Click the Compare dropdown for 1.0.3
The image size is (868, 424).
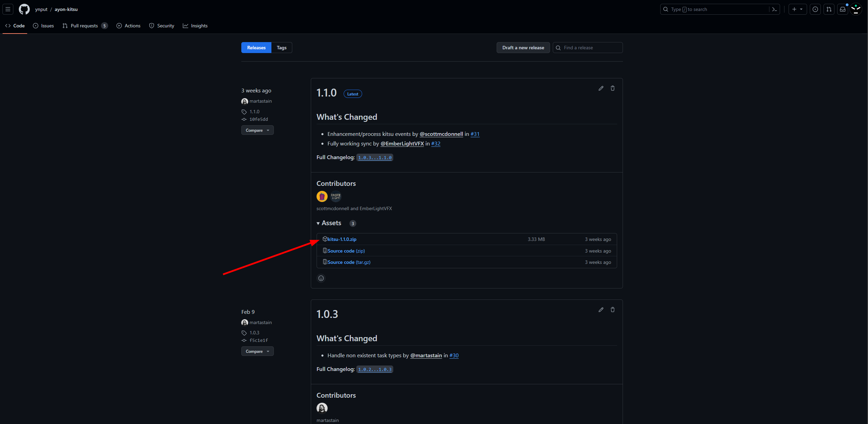pos(257,351)
